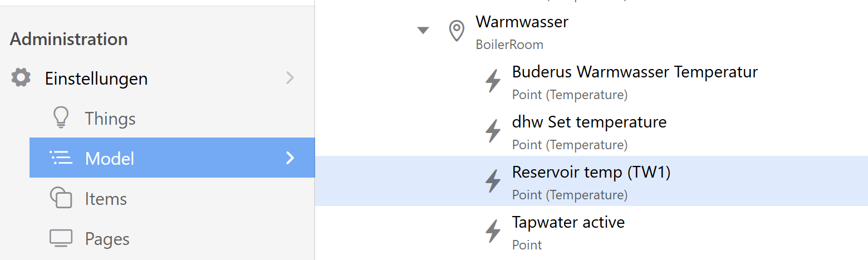Expand the Einstellungen chevron arrow

point(290,77)
